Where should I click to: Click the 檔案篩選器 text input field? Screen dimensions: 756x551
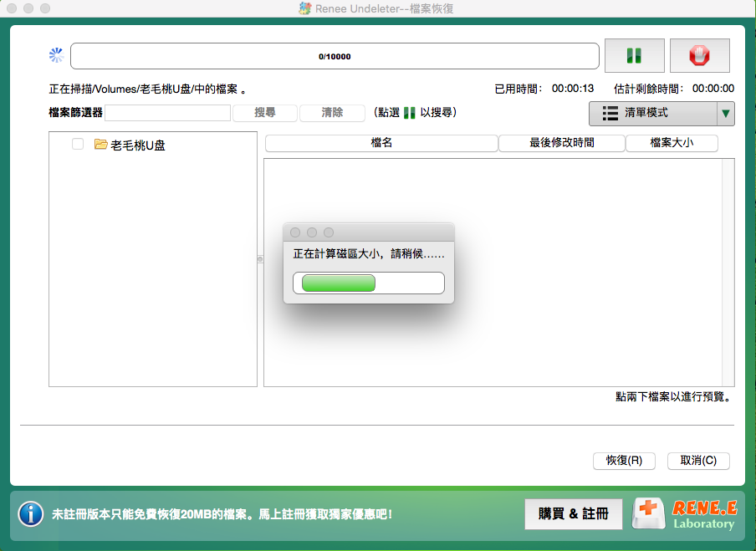tap(167, 113)
